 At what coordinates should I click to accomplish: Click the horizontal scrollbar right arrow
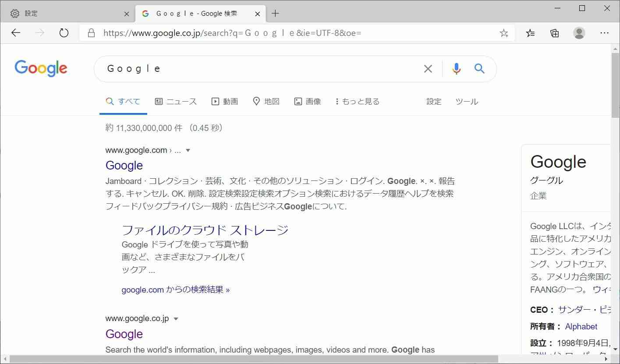pyautogui.click(x=607, y=360)
